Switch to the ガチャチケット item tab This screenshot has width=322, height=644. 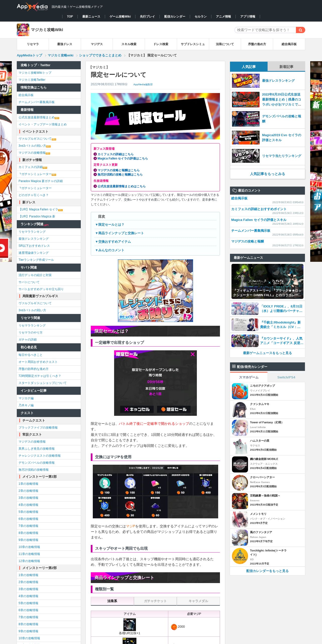(155, 601)
